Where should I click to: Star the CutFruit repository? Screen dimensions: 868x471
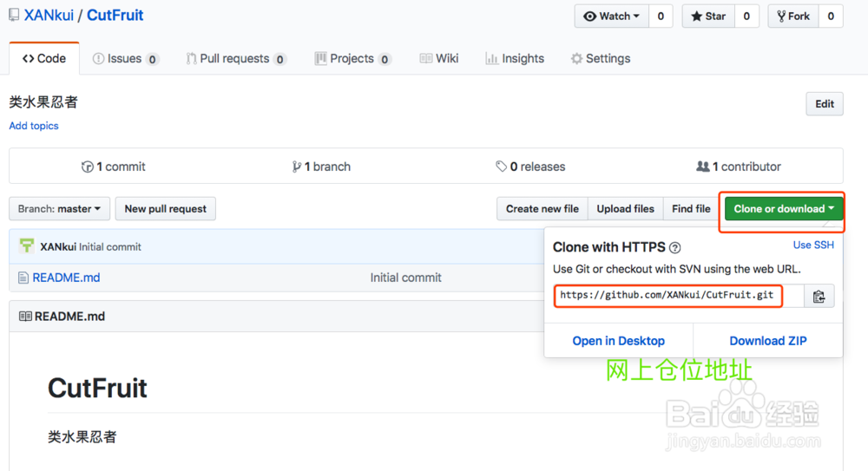tap(708, 16)
